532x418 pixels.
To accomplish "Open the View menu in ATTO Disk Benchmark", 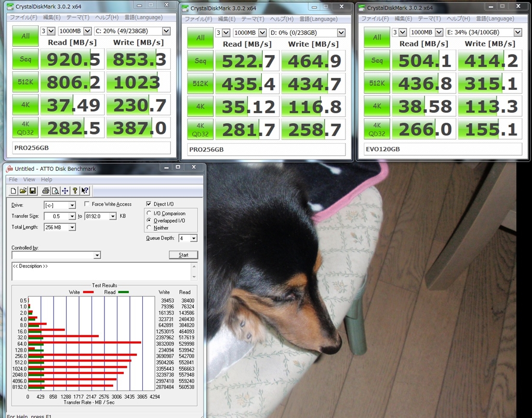I will pos(29,179).
